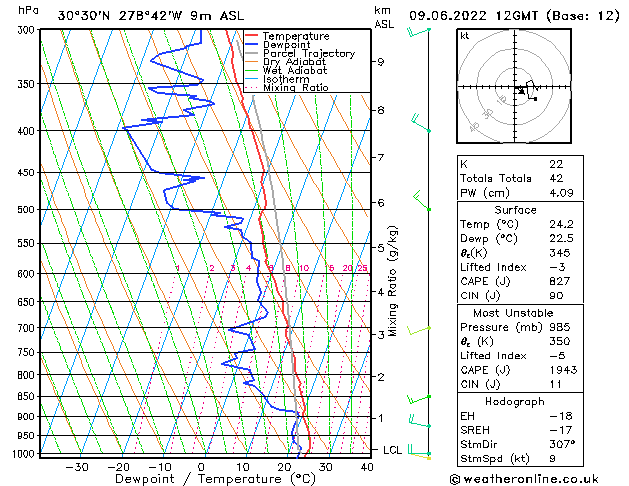629x486 pixels.
Task: Click the 'Hodograph' section heading
Action: coord(515,402)
